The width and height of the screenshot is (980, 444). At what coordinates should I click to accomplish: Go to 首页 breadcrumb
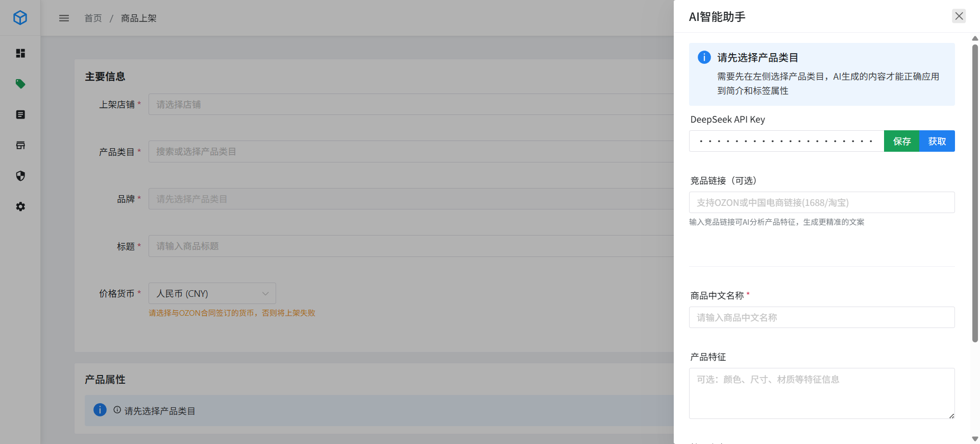click(93, 18)
